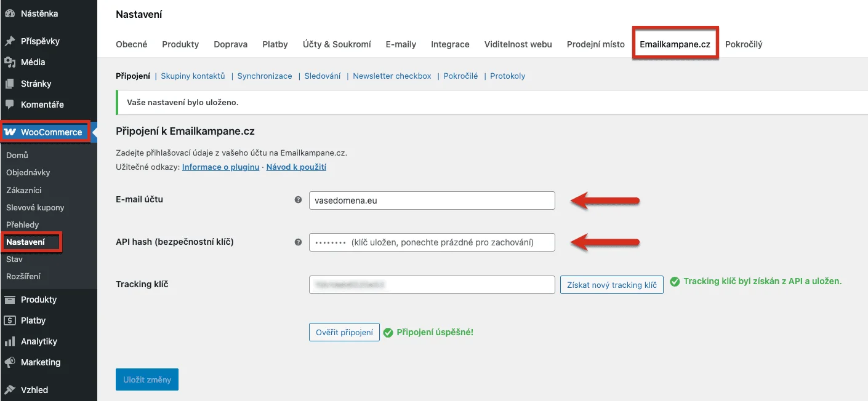Click the Analytiky menu label
Screen dimensions: 868x401
pos(39,341)
